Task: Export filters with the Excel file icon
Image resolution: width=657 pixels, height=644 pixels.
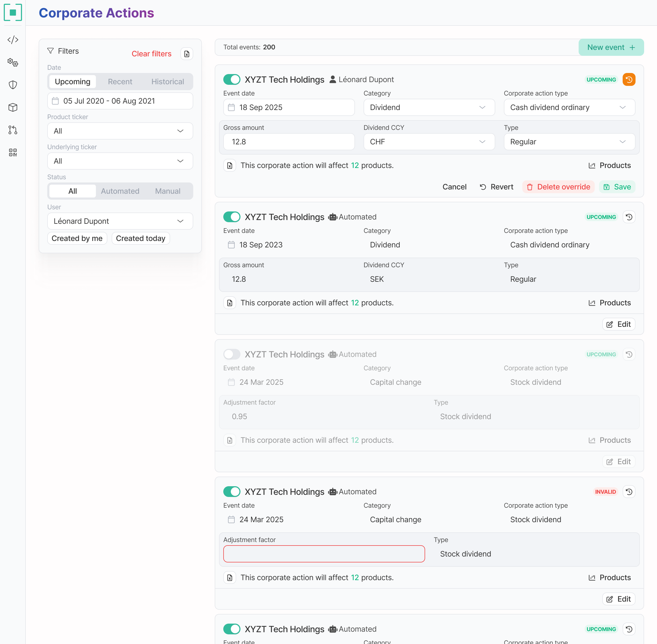Action: (x=187, y=54)
